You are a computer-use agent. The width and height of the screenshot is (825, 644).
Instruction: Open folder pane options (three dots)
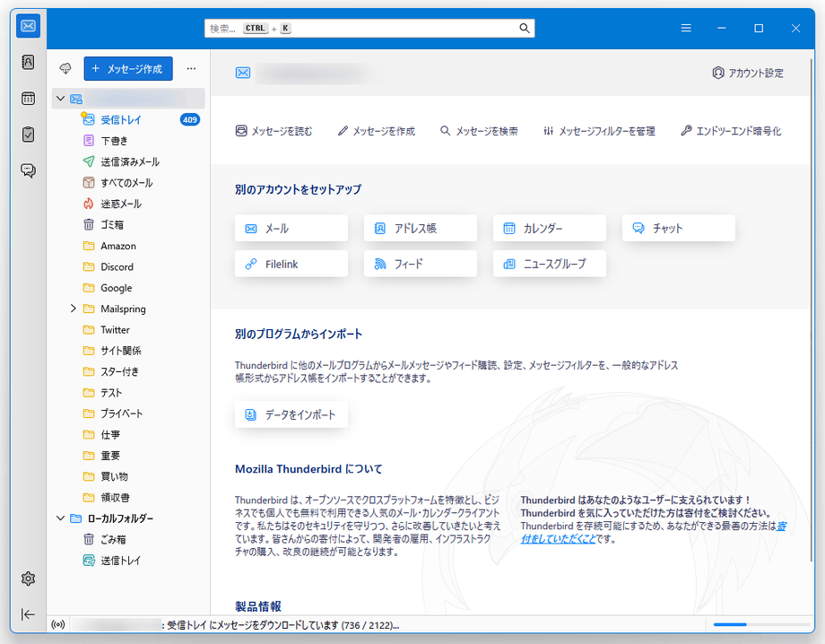click(191, 68)
